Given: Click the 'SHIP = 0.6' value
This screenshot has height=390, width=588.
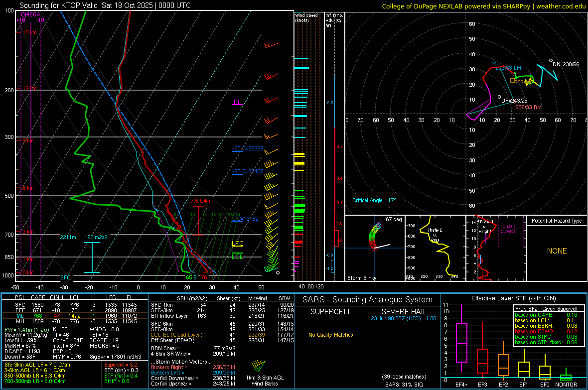Looking at the screenshot, I should pos(117,381).
